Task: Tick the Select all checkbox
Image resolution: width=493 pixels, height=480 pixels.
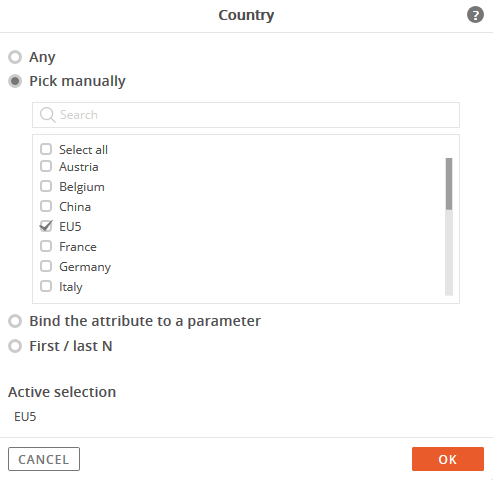Action: 46,149
